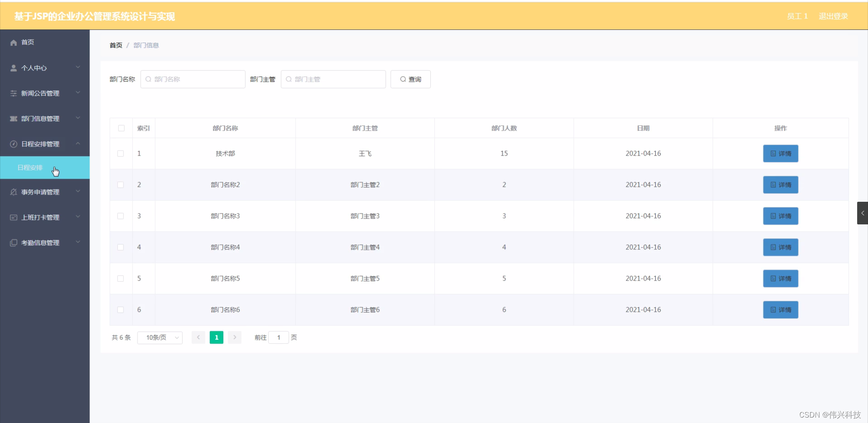Select the 首页 home icon in sidebar
The width and height of the screenshot is (868, 423).
tap(13, 42)
